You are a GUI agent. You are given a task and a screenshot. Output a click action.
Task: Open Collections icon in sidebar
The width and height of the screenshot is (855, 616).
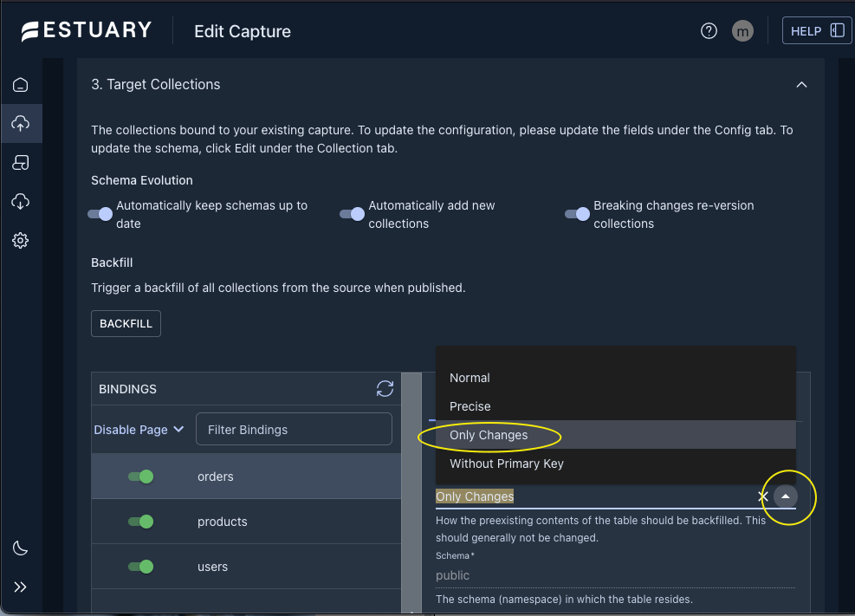tap(21, 163)
